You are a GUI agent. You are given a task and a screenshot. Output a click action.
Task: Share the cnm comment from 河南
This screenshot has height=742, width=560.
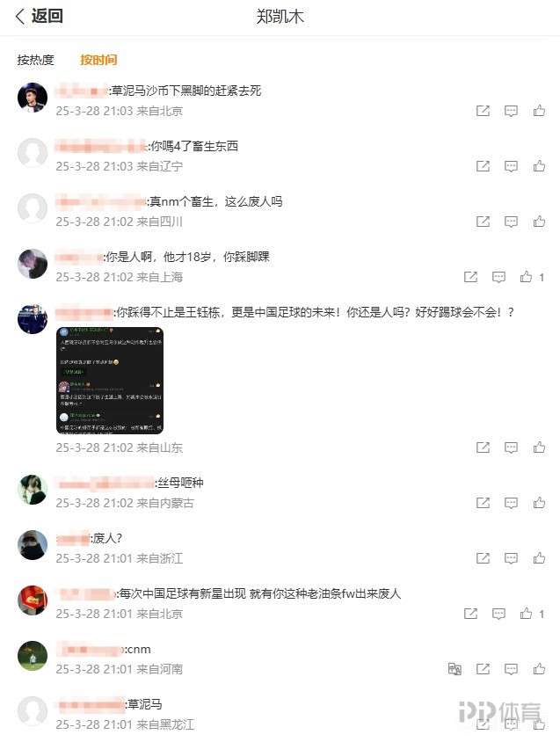coord(483,669)
